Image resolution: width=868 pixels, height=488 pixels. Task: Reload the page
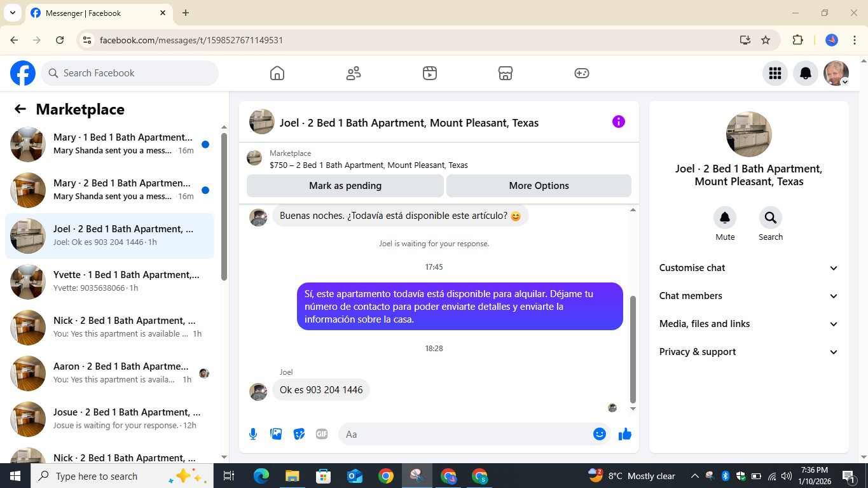pyautogui.click(x=60, y=40)
